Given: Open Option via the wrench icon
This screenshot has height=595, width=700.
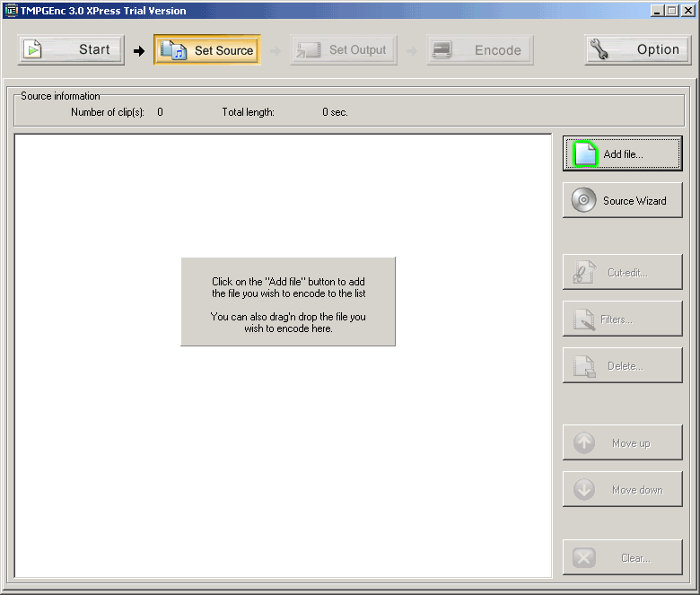Looking at the screenshot, I should 599,50.
